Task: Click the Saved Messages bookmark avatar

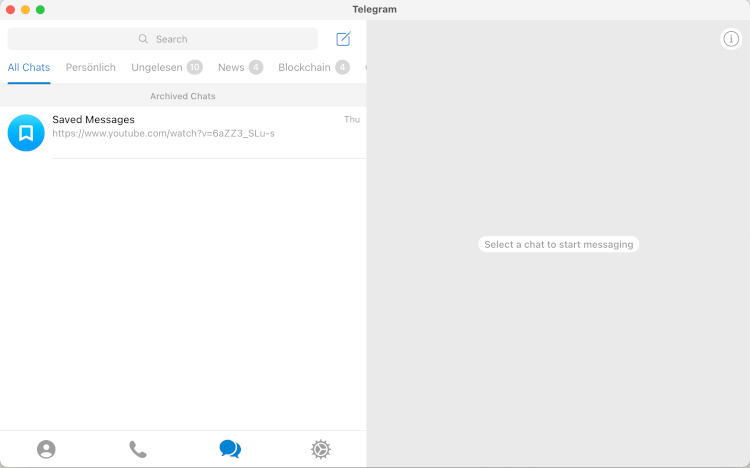Action: 26,133
